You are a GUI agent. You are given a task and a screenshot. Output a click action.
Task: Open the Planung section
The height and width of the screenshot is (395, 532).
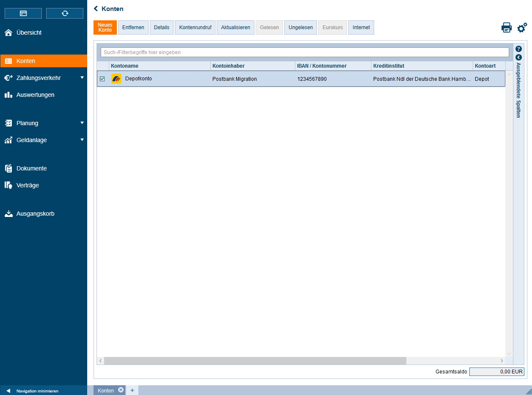point(27,123)
